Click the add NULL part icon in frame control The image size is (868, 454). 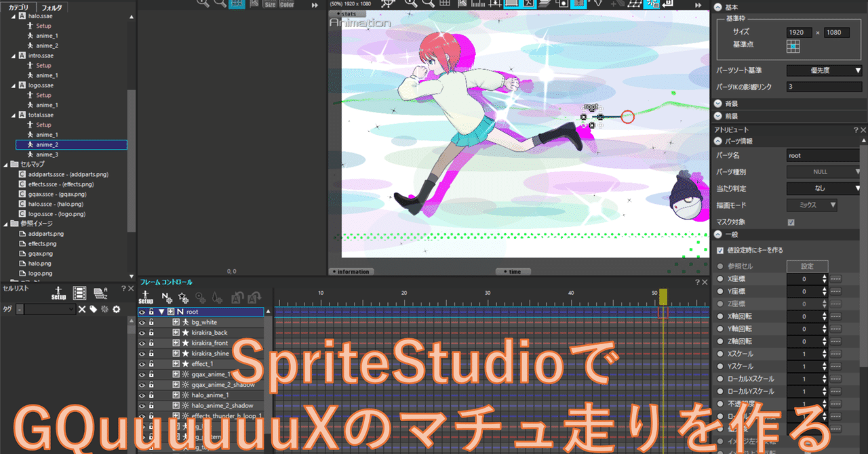167,297
